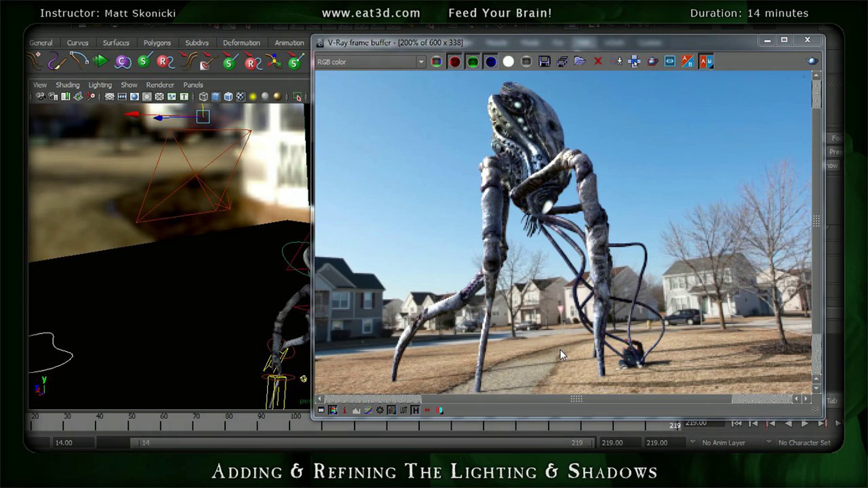868x488 pixels.
Task: Save the rendered image with floppy icon
Action: pos(544,62)
